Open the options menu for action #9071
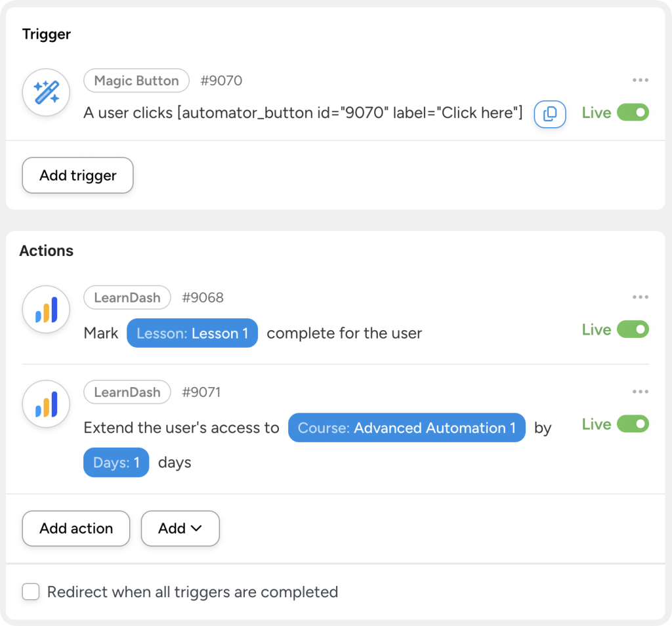Screen dimensions: 672x626 tap(640, 391)
